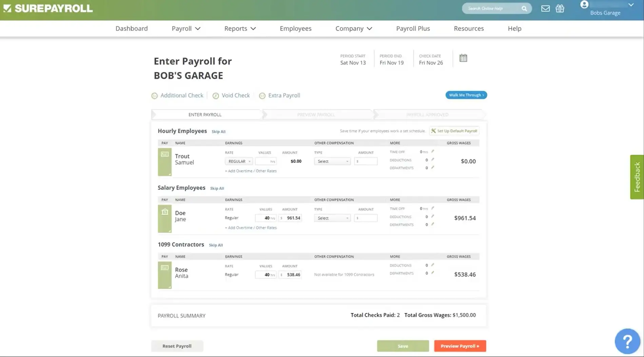
Task: Open the Help menu item
Action: point(514,29)
